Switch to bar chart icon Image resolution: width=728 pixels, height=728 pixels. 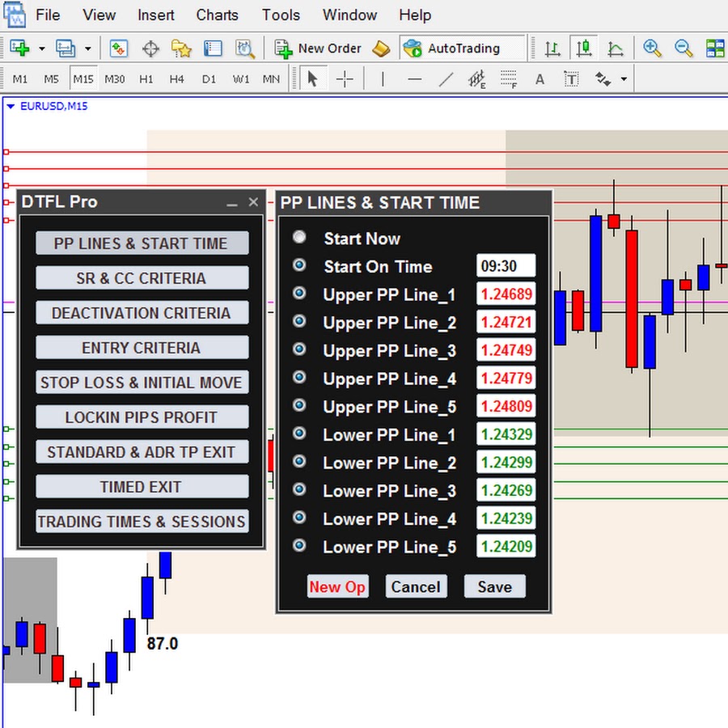pyautogui.click(x=552, y=49)
